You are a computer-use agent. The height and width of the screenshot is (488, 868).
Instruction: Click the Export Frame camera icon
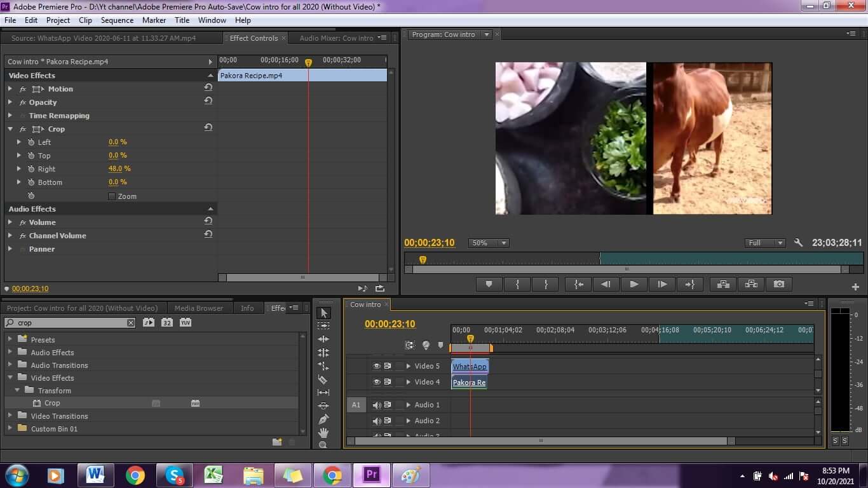(779, 285)
